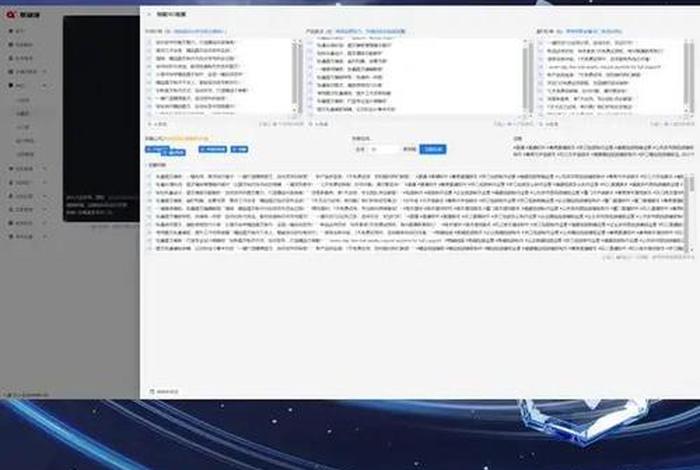Open the second item in the left sidebar menu
700x470 pixels.
[x=21, y=45]
